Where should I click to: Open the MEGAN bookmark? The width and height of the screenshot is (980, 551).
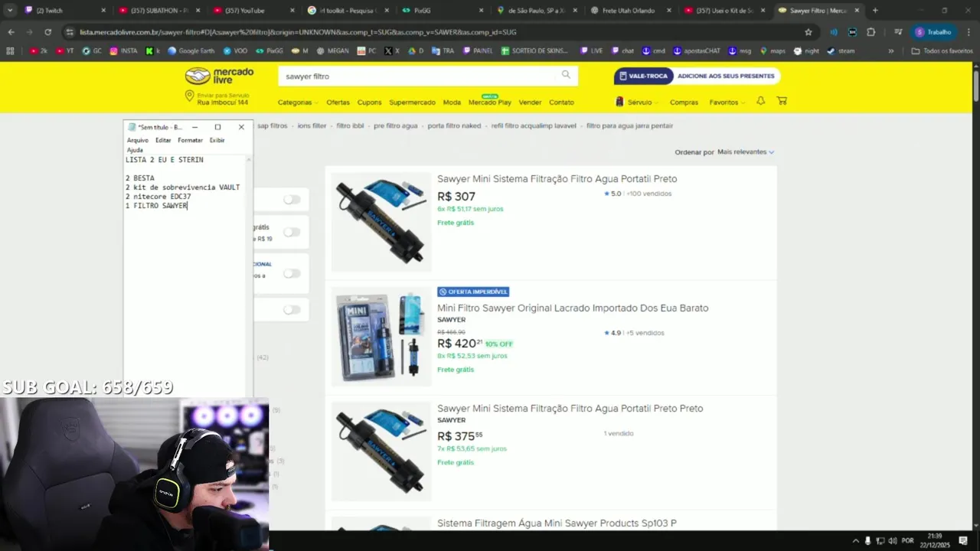332,51
